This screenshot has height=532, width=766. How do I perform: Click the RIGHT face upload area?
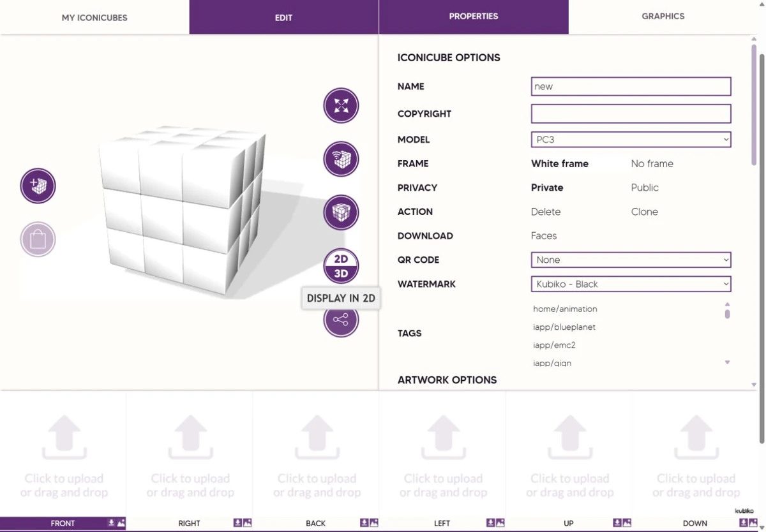[190, 454]
